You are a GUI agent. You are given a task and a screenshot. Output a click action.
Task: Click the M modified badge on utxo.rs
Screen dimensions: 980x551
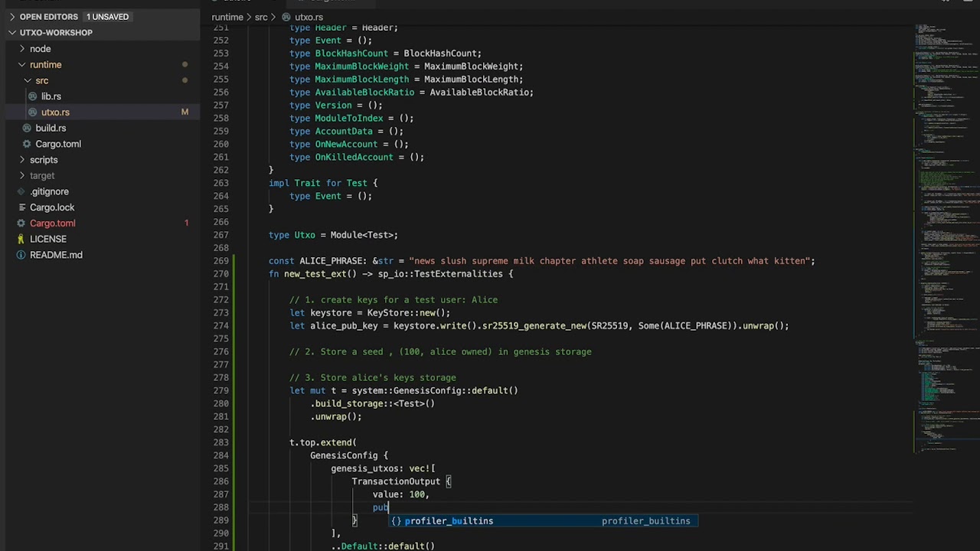pyautogui.click(x=185, y=112)
